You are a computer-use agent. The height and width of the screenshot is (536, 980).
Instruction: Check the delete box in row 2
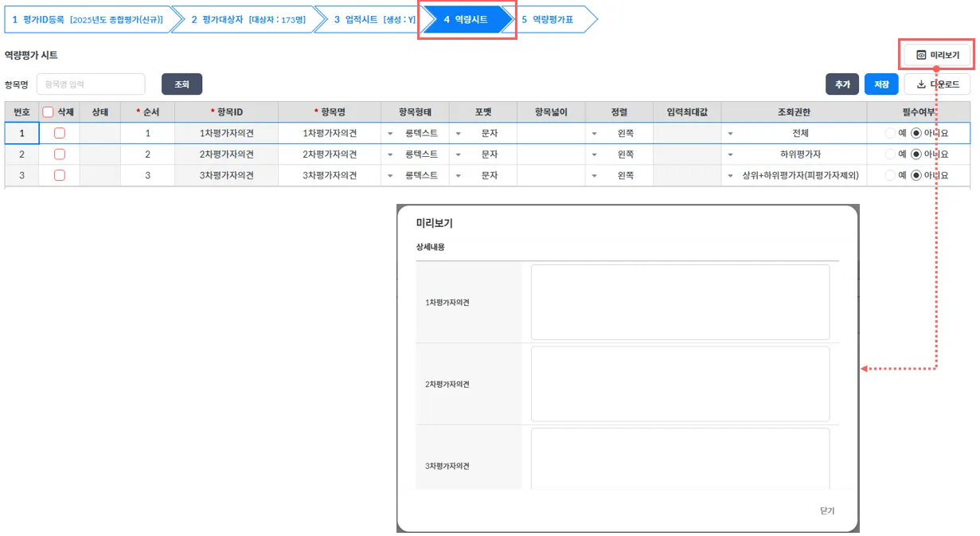pyautogui.click(x=60, y=155)
